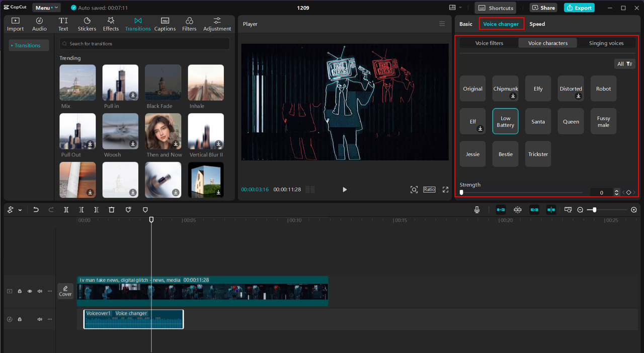Image resolution: width=644 pixels, height=353 pixels.
Task: Open the layout selector dropdown in title bar
Action: coord(455,8)
